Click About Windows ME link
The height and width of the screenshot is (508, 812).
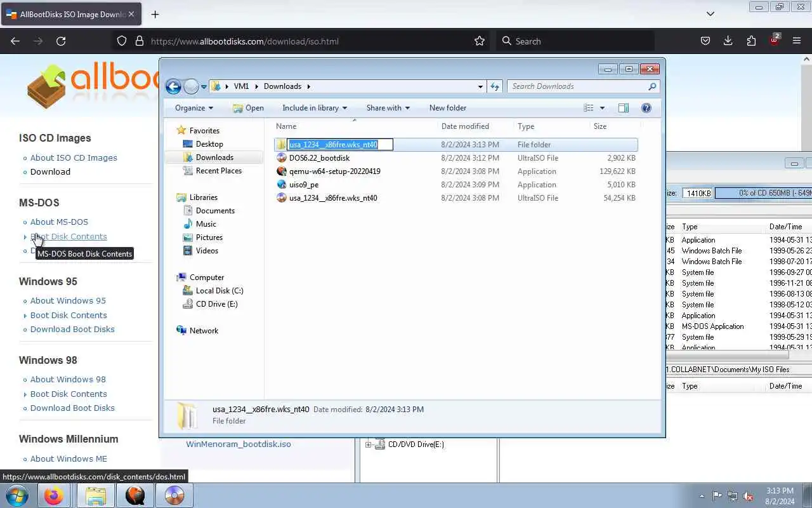(69, 458)
